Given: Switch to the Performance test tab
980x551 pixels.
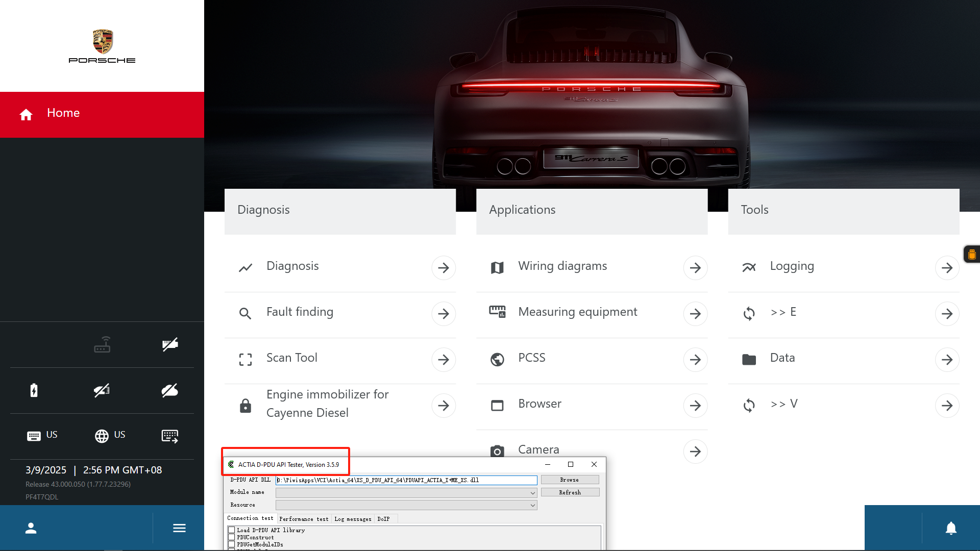Looking at the screenshot, I should [304, 519].
